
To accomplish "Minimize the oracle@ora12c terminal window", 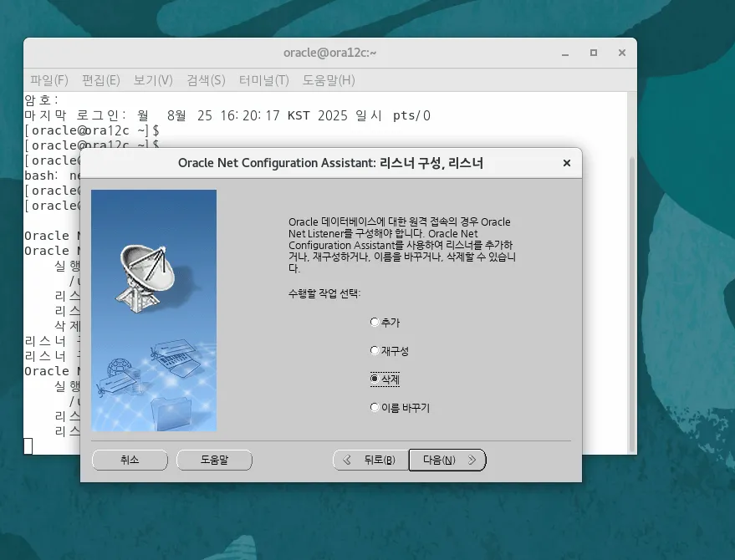I will pyautogui.click(x=565, y=53).
